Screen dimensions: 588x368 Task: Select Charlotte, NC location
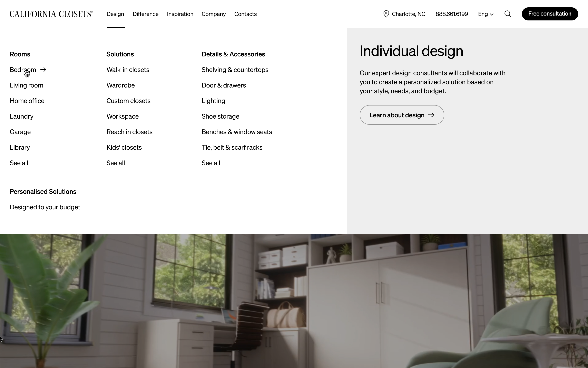409,14
